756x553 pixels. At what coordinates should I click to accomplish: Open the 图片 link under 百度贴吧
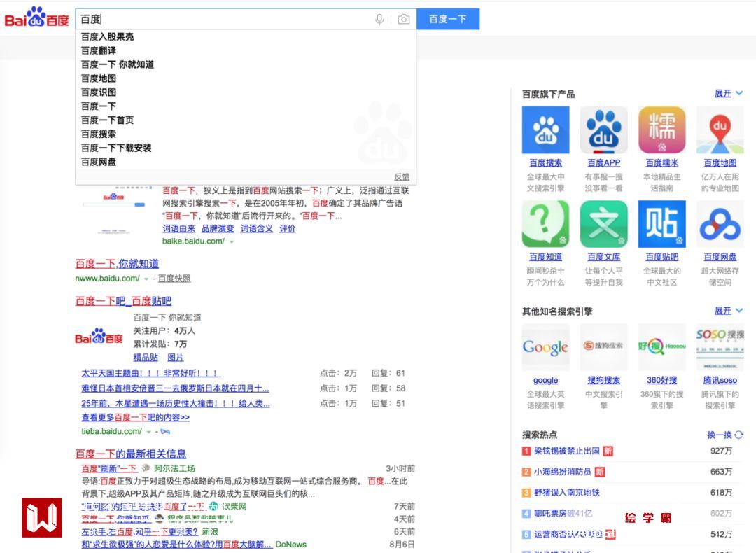[x=176, y=357]
